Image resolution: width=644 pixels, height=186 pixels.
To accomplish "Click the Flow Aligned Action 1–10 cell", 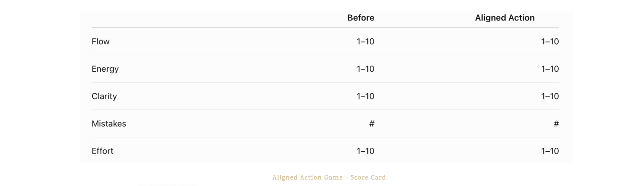I will [x=550, y=42].
